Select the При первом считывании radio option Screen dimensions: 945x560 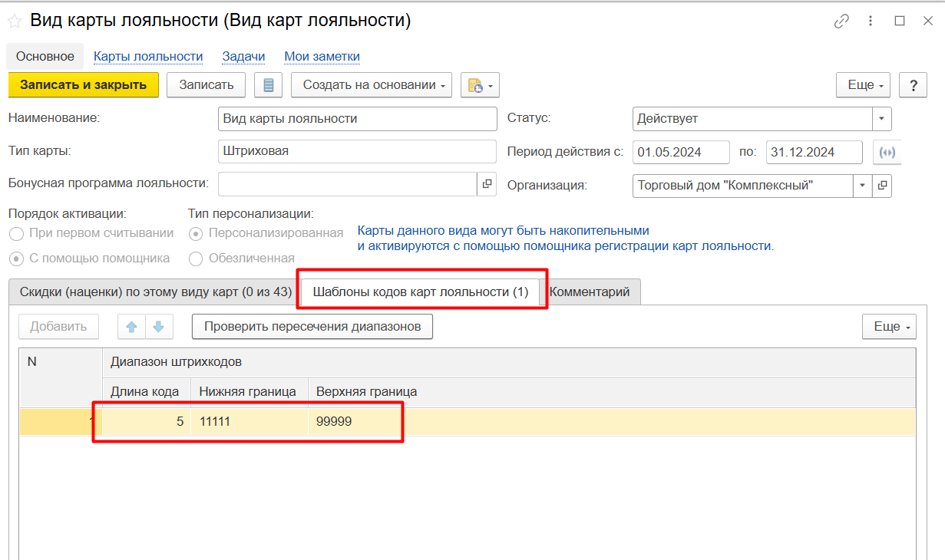pyautogui.click(x=16, y=233)
